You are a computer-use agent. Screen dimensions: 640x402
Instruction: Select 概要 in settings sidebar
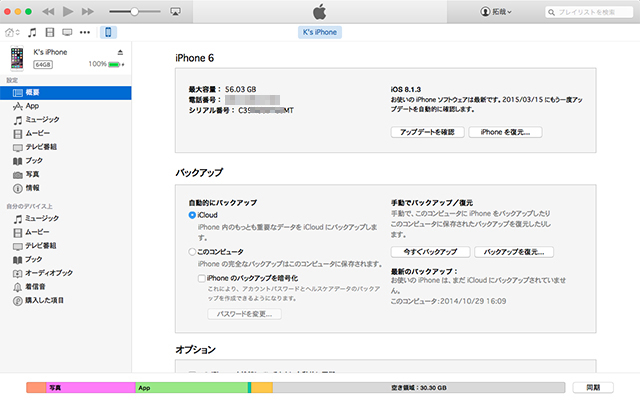click(66, 93)
